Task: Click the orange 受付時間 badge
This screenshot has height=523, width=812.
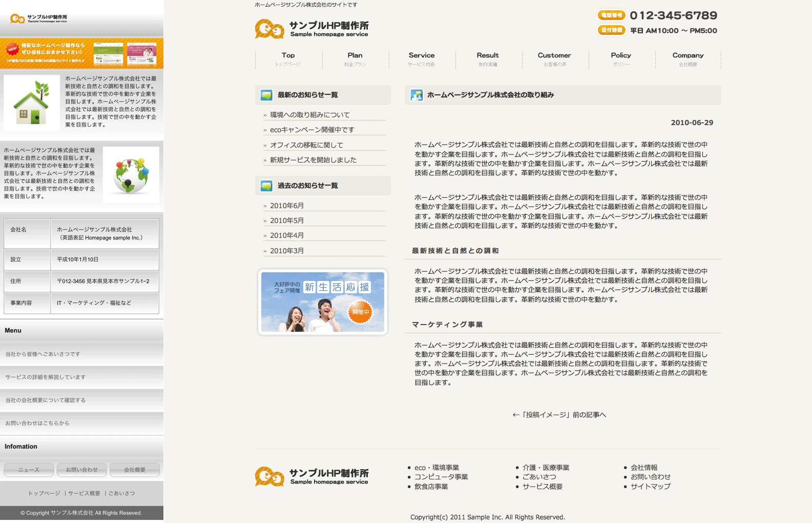Action: click(611, 30)
